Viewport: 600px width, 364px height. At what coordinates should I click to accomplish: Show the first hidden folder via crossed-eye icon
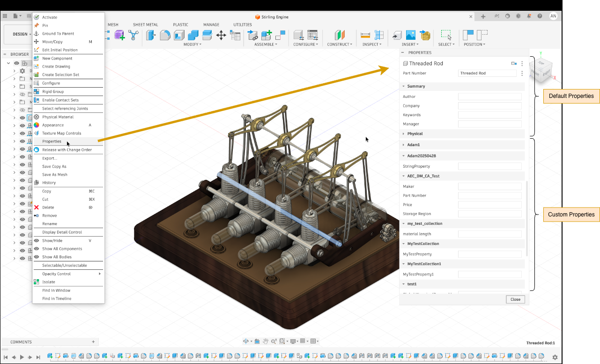(x=22, y=94)
